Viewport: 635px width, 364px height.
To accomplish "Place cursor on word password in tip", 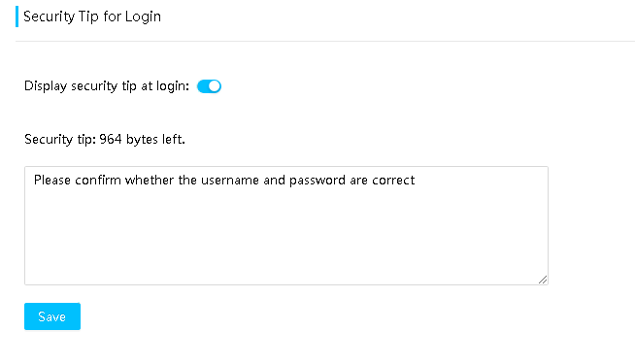I will [x=317, y=181].
